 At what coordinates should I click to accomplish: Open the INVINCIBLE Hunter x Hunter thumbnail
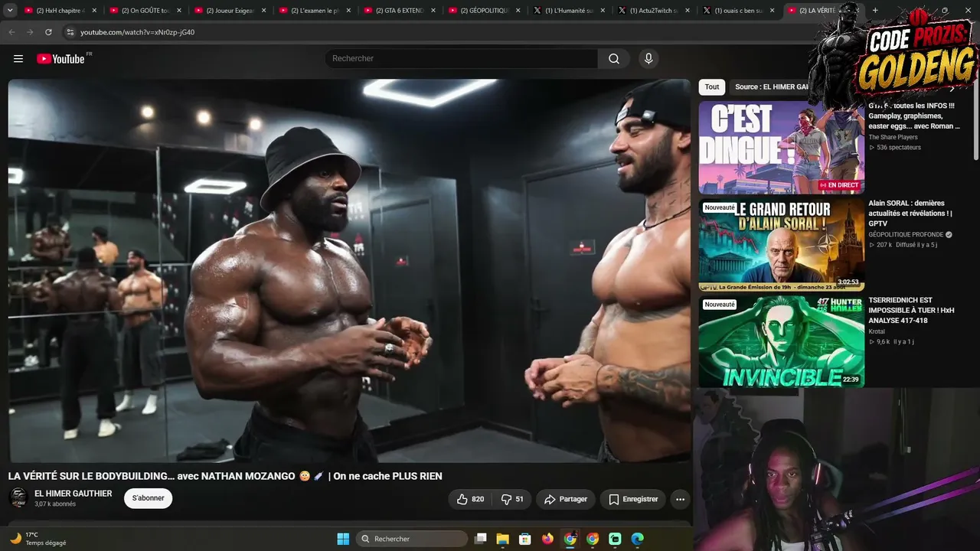(x=781, y=341)
